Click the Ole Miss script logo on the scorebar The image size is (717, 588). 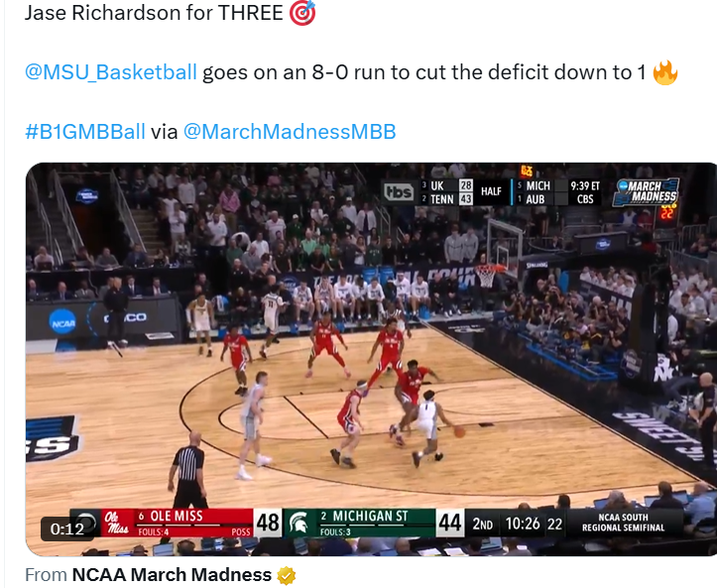click(x=117, y=523)
